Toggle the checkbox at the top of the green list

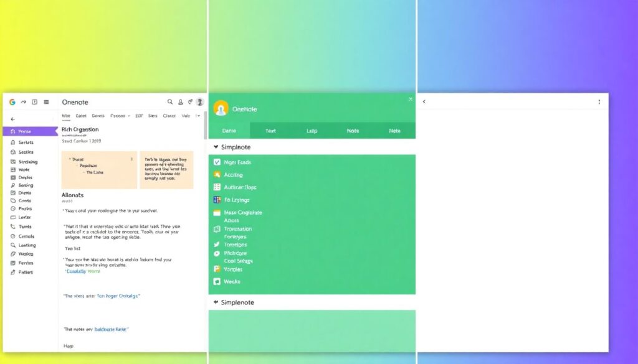(x=217, y=162)
